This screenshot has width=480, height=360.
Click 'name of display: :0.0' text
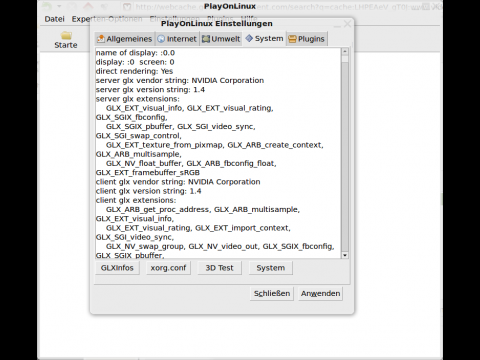[135, 53]
